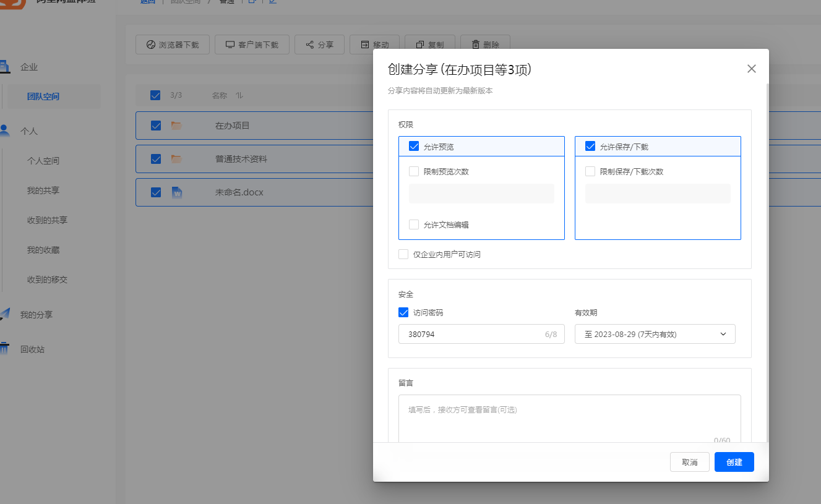This screenshot has height=504, width=821.
Task: Click the preview count limit input box
Action: pos(481,194)
